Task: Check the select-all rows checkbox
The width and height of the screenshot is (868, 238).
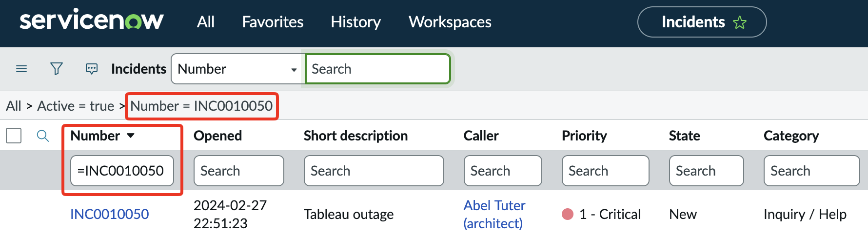Action: coord(14,136)
